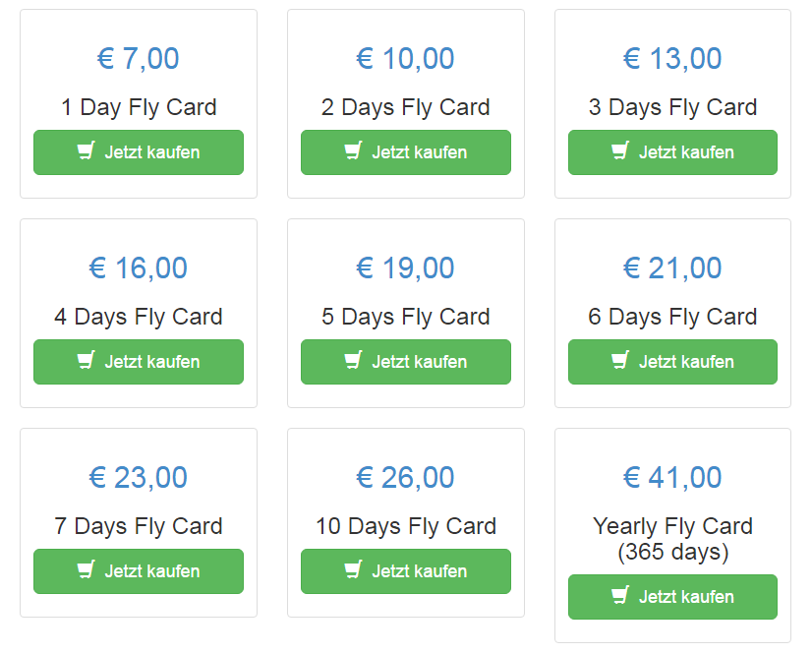Buy the Yearly Fly Card via Jetzt kaufen
Screen dimensions: 812x654
click(x=672, y=596)
